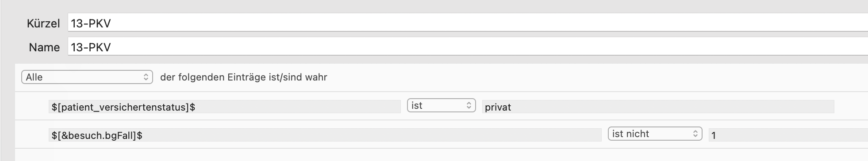Click the chevron arrows on Alle popup
This screenshot has height=161, width=868.
[x=146, y=77]
